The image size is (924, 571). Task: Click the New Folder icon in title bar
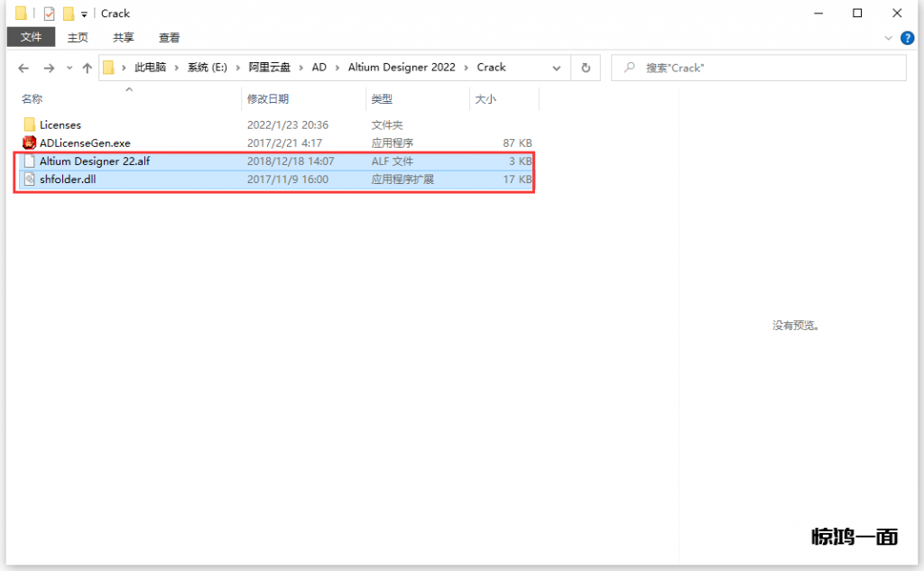[x=68, y=14]
